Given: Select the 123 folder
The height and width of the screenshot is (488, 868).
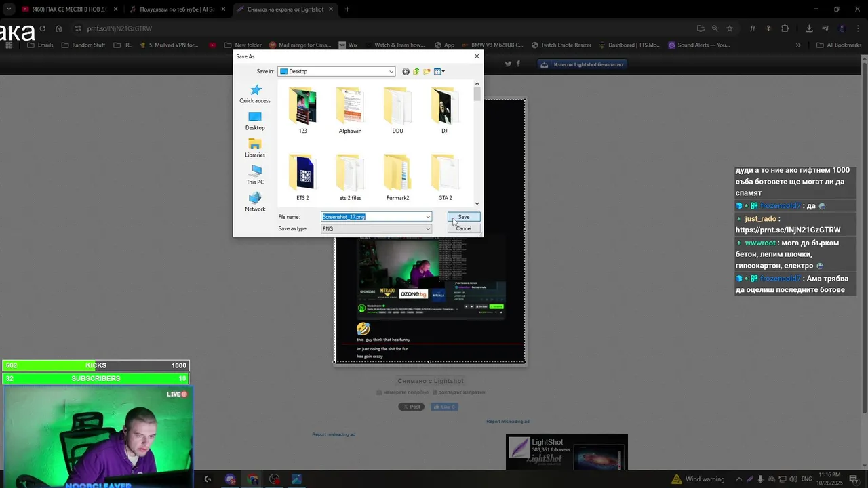Looking at the screenshot, I should 302,110.
